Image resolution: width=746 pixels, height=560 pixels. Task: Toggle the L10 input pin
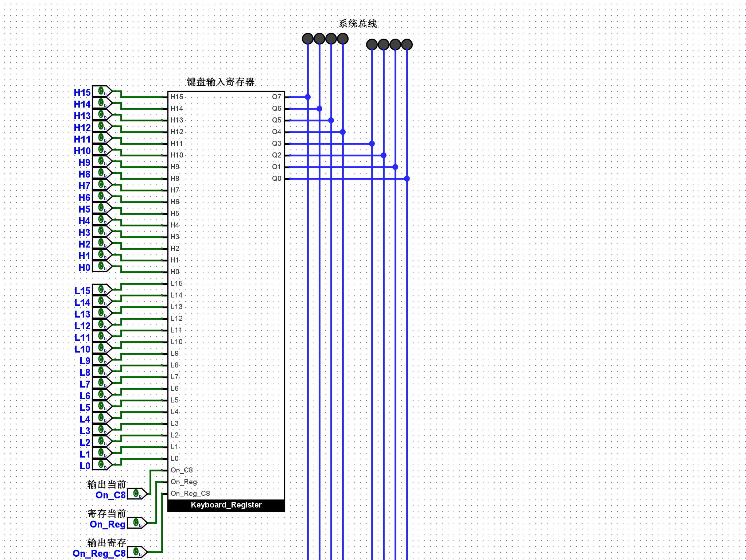point(102,348)
